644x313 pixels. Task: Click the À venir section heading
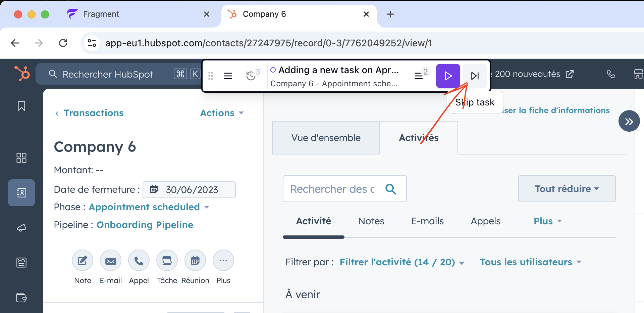(303, 295)
